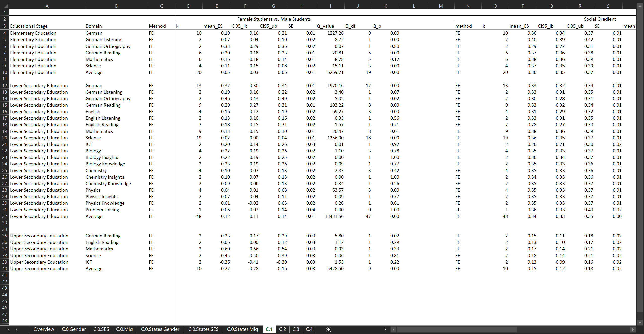Add a new sheet with plus icon
Screen dimensions: 644x334
click(x=328, y=329)
